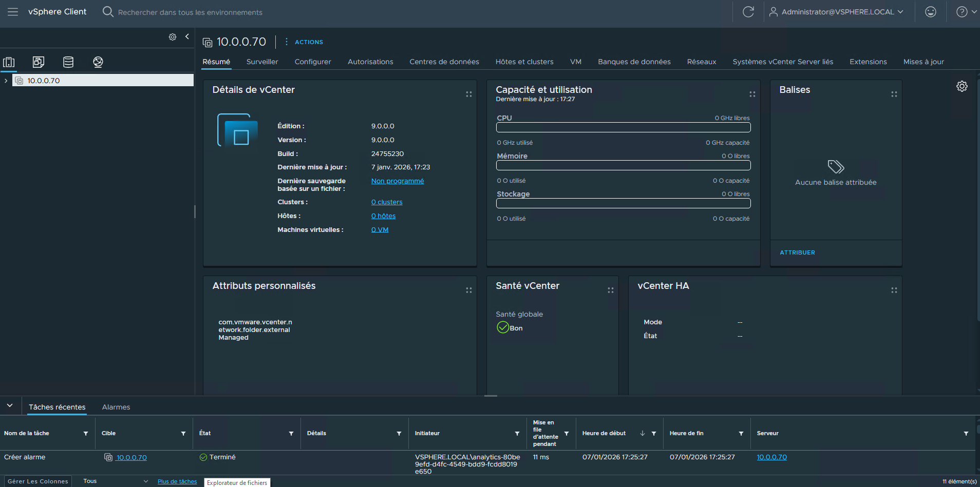Viewport: 980px width, 487px height.
Task: Filter the État column in tasks
Action: pyautogui.click(x=291, y=434)
